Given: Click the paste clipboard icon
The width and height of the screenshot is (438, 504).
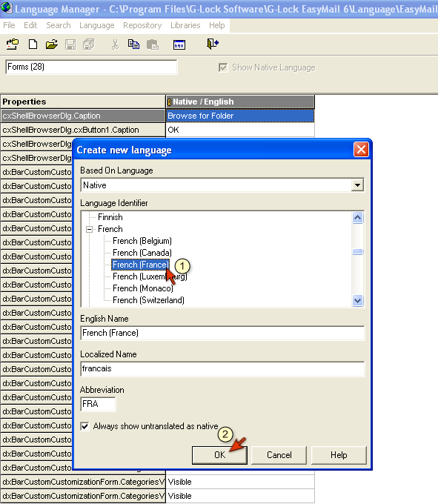Looking at the screenshot, I should (153, 44).
